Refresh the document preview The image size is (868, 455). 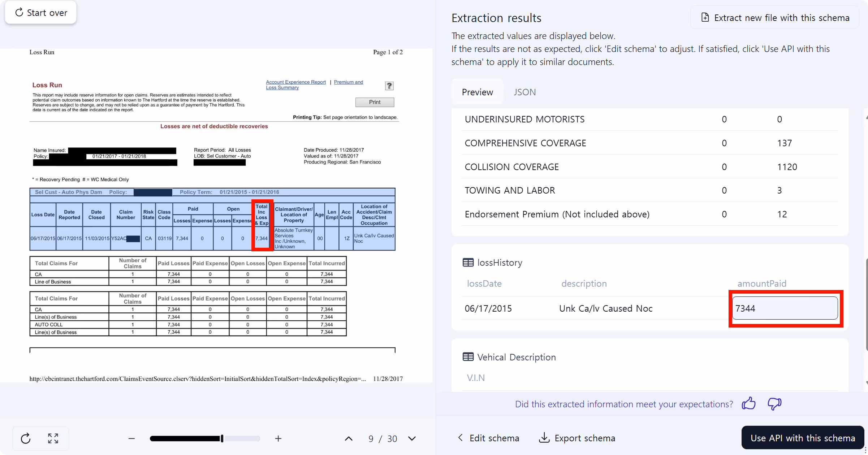tap(25, 438)
